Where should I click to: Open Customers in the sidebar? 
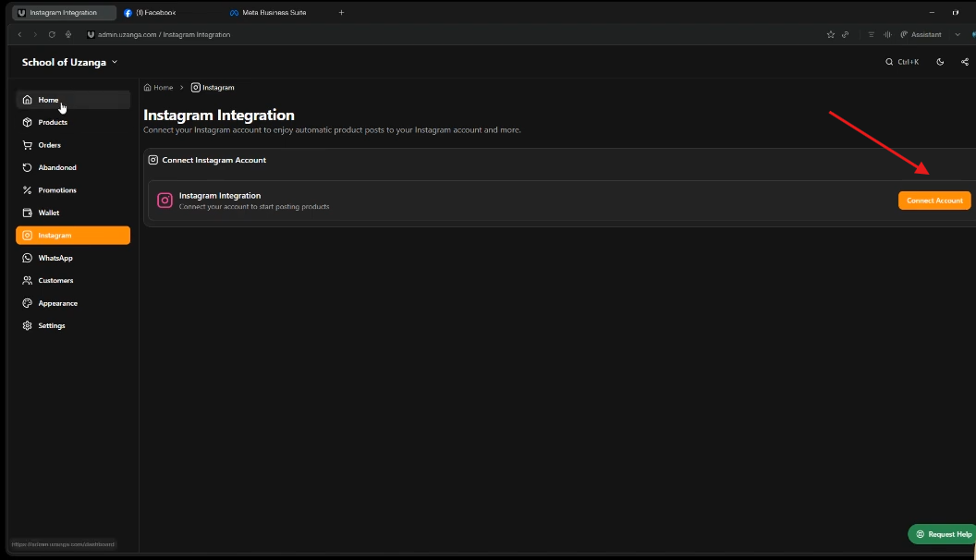point(73,281)
